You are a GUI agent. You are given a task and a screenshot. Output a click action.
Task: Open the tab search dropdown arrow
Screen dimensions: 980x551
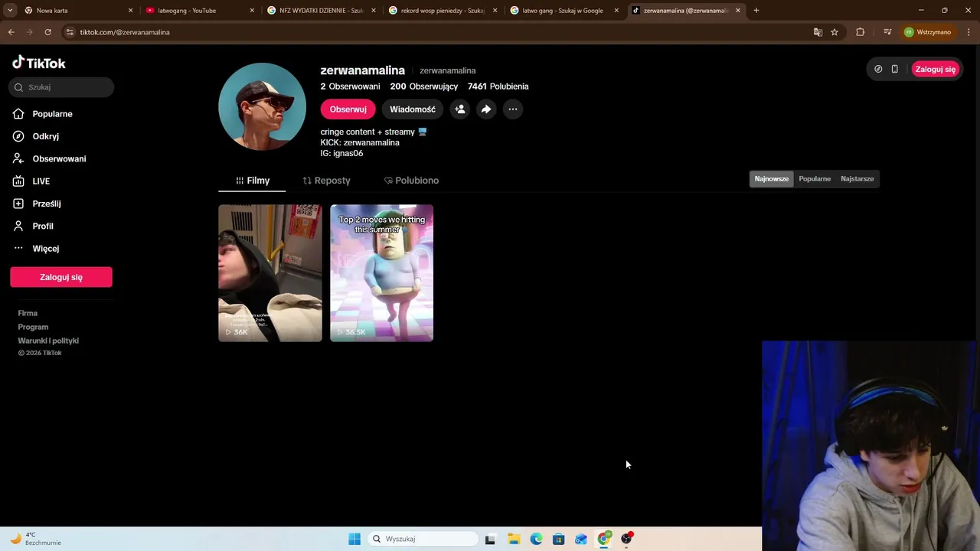click(10, 10)
